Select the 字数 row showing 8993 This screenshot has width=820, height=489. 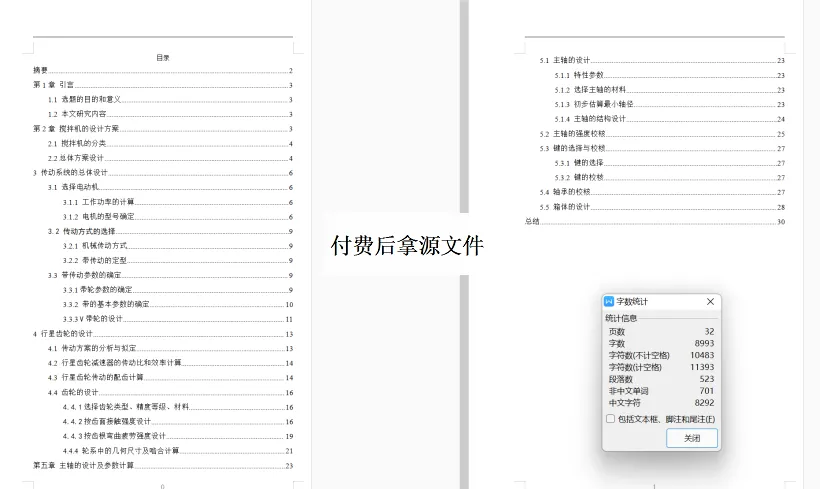point(662,344)
